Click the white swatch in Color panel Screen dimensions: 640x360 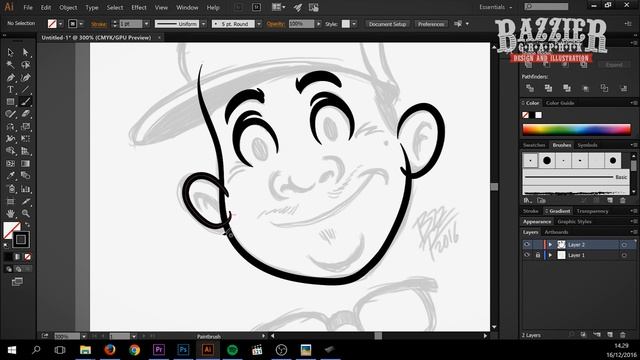click(539, 115)
